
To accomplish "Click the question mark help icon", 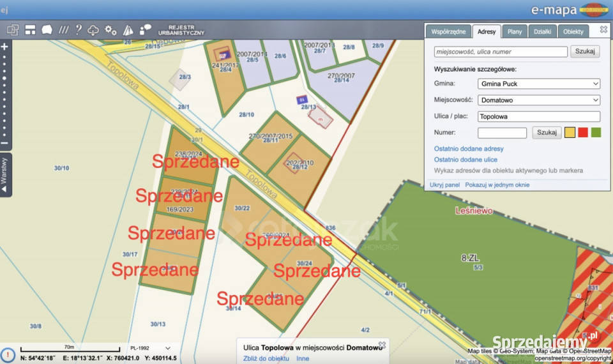I will (x=79, y=30).
